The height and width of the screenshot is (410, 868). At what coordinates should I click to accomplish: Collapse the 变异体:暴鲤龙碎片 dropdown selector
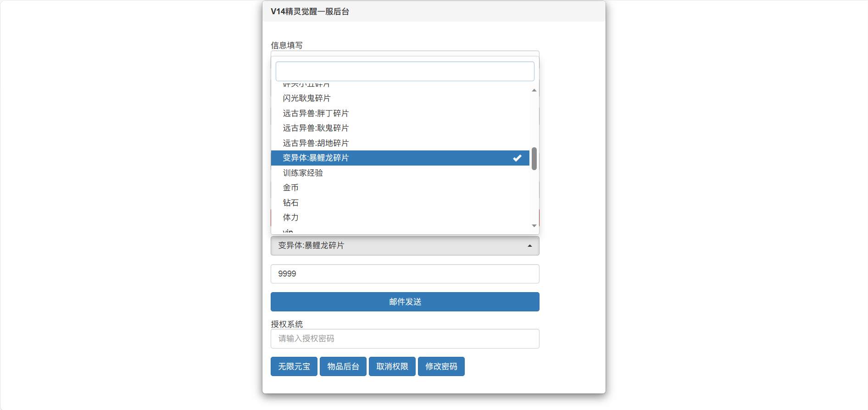405,246
